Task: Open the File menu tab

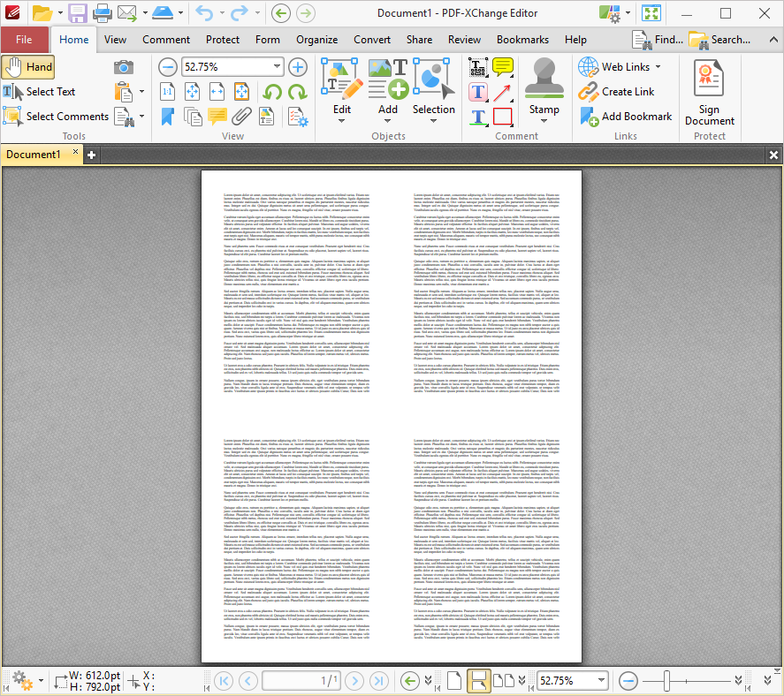Action: 24,40
